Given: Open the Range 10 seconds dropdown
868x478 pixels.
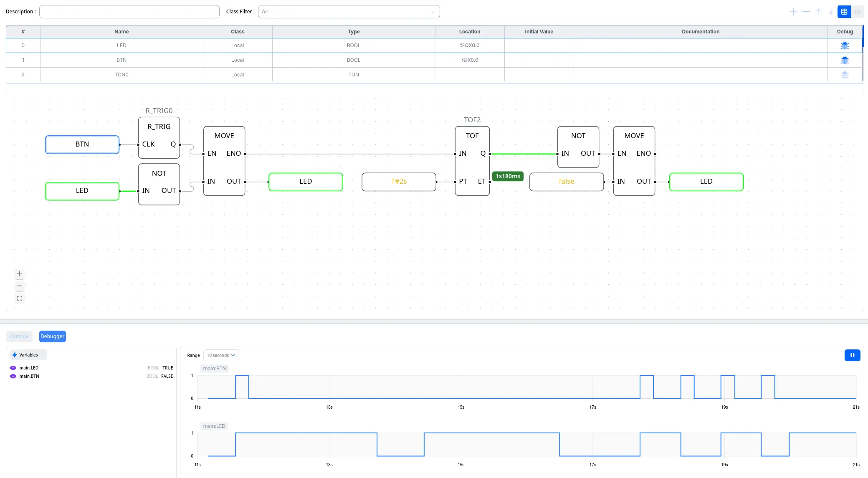Looking at the screenshot, I should pyautogui.click(x=221, y=355).
